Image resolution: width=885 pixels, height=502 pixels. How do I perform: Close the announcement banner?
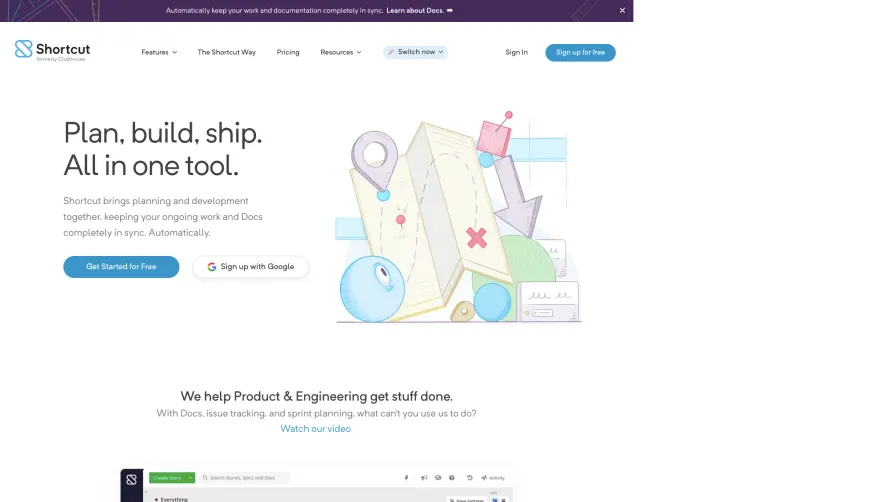tap(622, 10)
